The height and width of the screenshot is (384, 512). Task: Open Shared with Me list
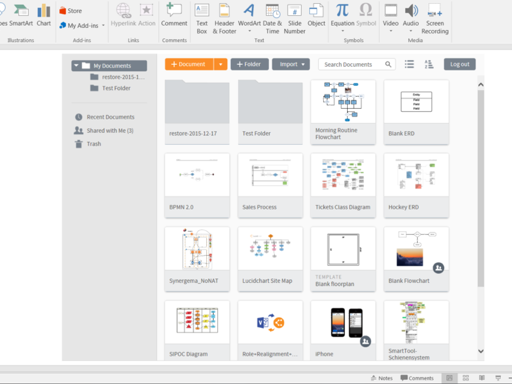pyautogui.click(x=104, y=130)
